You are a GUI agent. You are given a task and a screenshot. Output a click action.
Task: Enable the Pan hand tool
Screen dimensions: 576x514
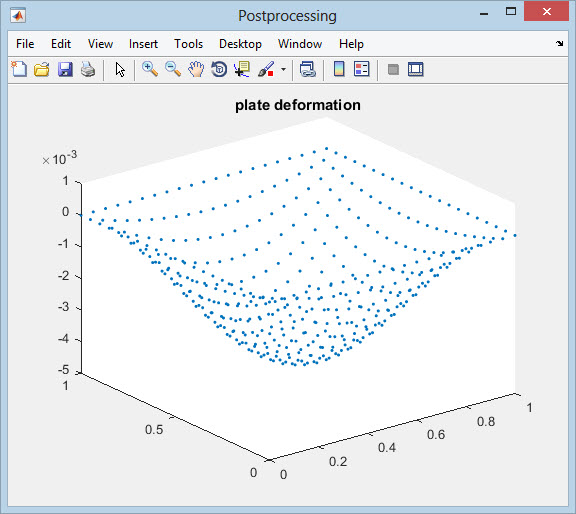coord(196,69)
